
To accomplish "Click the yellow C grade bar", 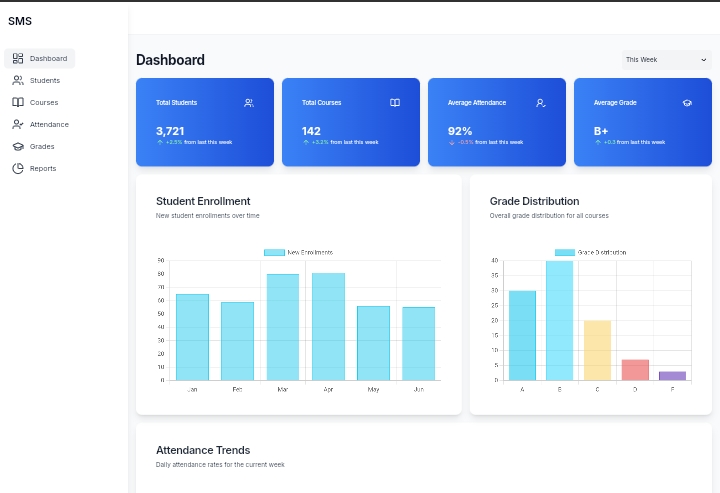I will click(597, 350).
